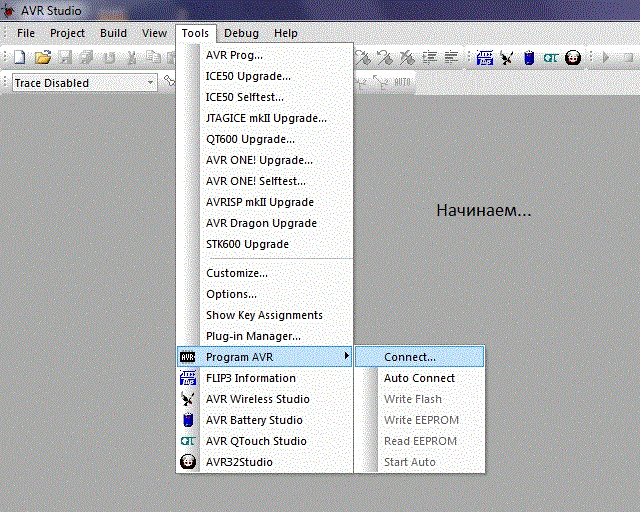The height and width of the screenshot is (512, 640).
Task: Choose AVR ONE! Selftest... entry
Action: click(x=264, y=181)
